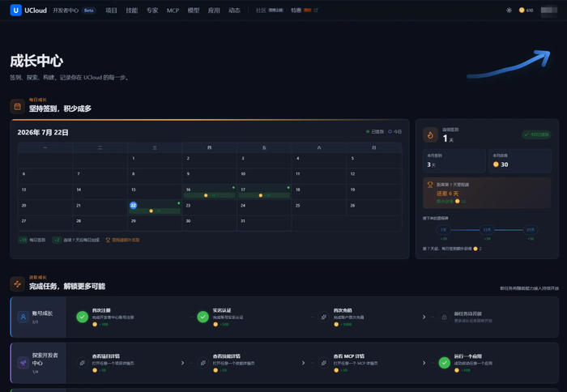The height and width of the screenshot is (392, 567).
Task: Select the 7天 milestone marker
Action: point(443,230)
